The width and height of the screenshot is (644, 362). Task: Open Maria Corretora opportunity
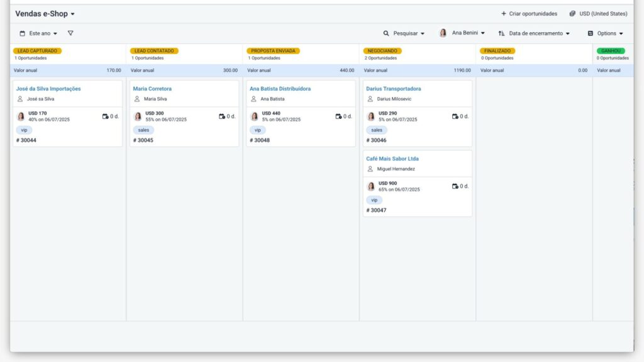[x=152, y=88]
